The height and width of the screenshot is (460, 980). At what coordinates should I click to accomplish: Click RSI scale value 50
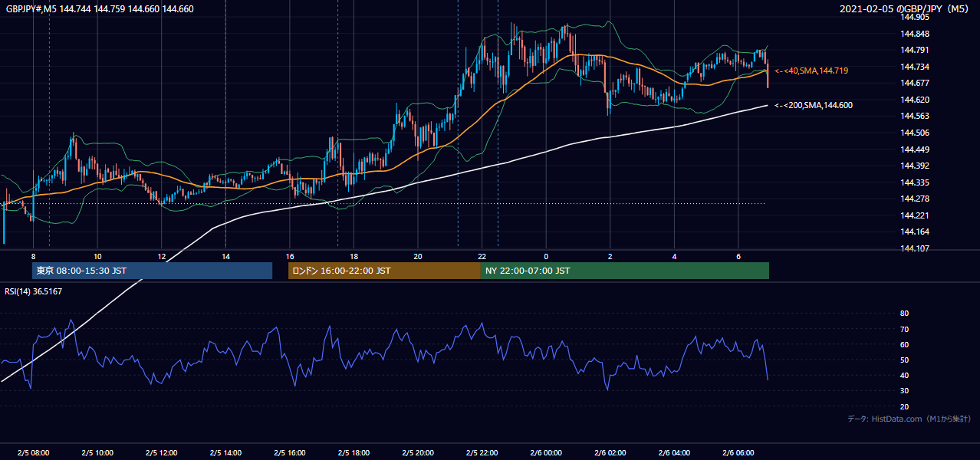point(905,360)
